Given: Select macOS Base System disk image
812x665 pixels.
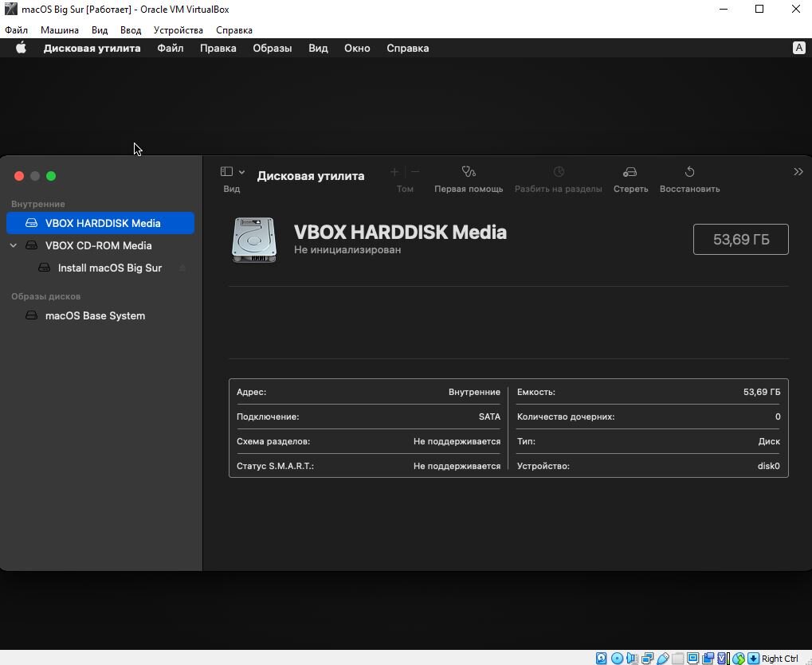Looking at the screenshot, I should pos(100,315).
